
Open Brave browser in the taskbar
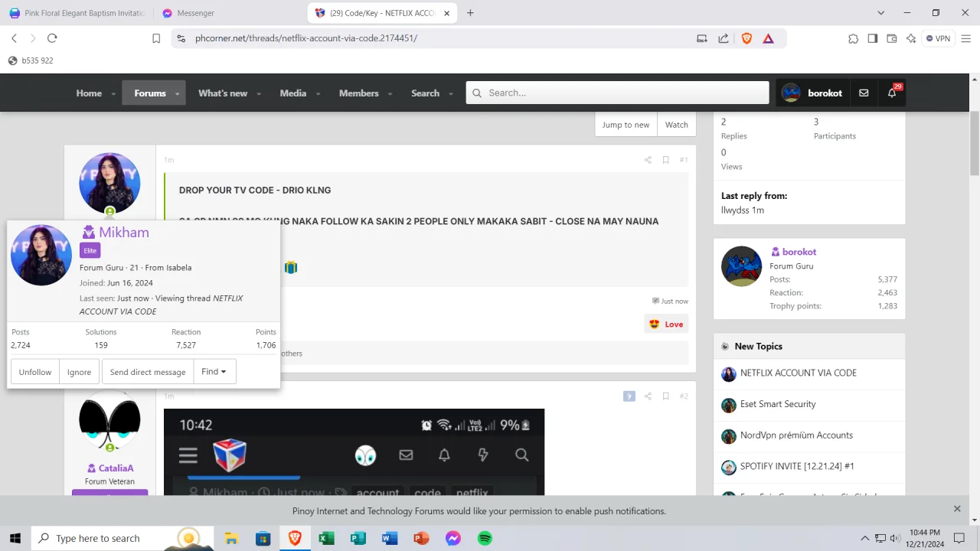tap(295, 538)
